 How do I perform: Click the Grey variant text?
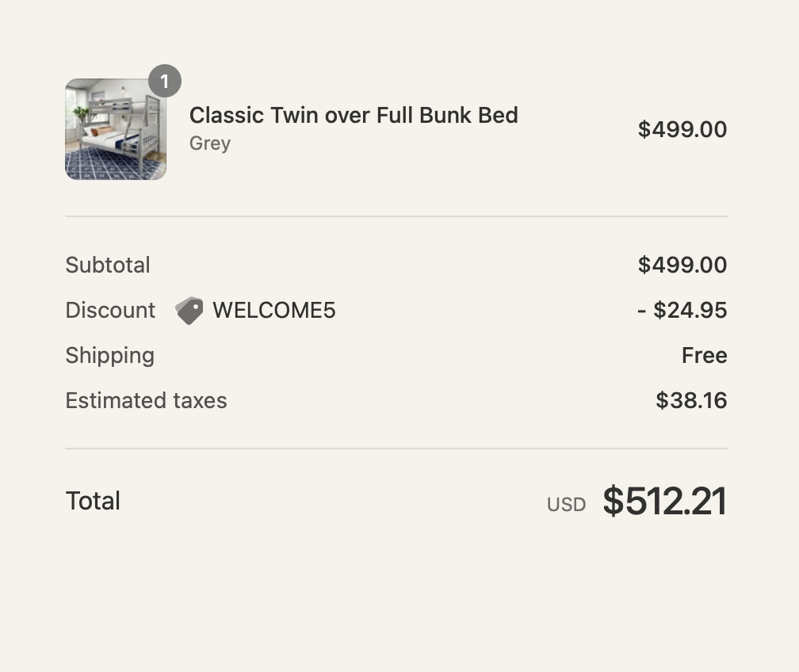(x=210, y=143)
